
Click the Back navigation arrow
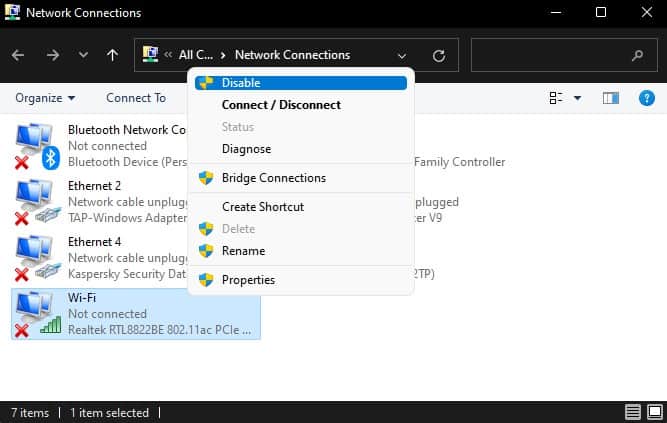(18, 55)
